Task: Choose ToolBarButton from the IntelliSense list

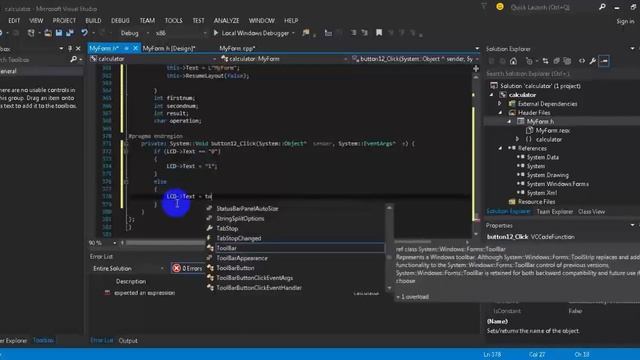Action: click(x=235, y=268)
